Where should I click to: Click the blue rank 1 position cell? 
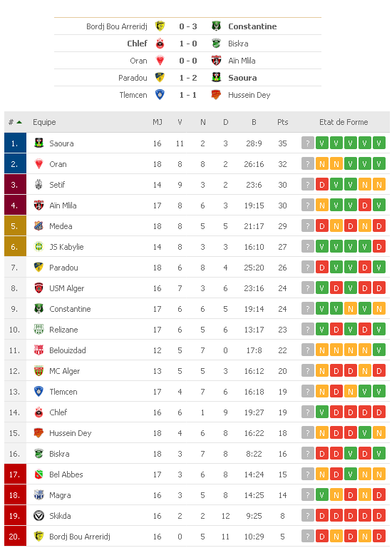(15, 143)
